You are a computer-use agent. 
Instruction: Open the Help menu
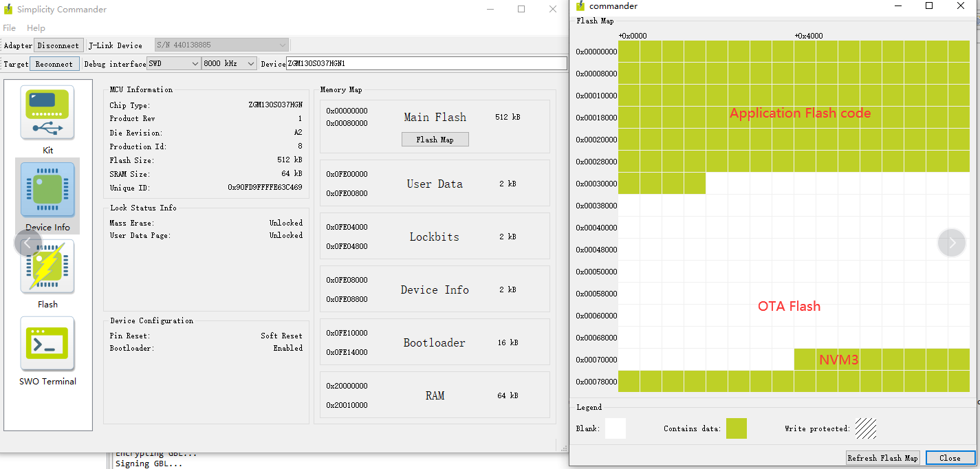tap(36, 28)
